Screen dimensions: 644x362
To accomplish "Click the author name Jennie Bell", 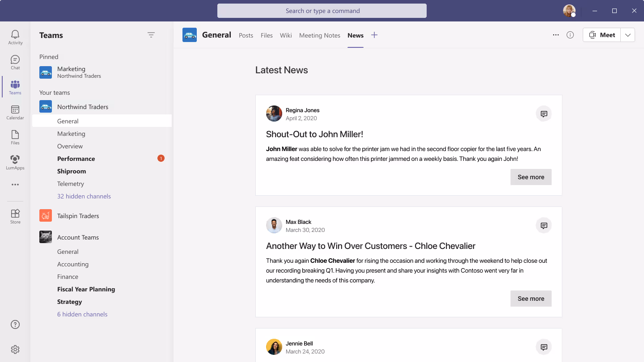I will (299, 343).
